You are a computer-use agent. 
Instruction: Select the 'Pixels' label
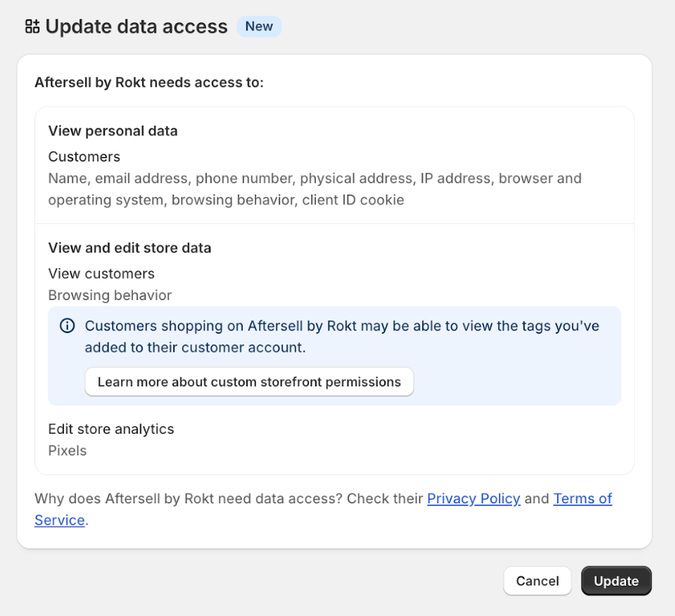67,451
